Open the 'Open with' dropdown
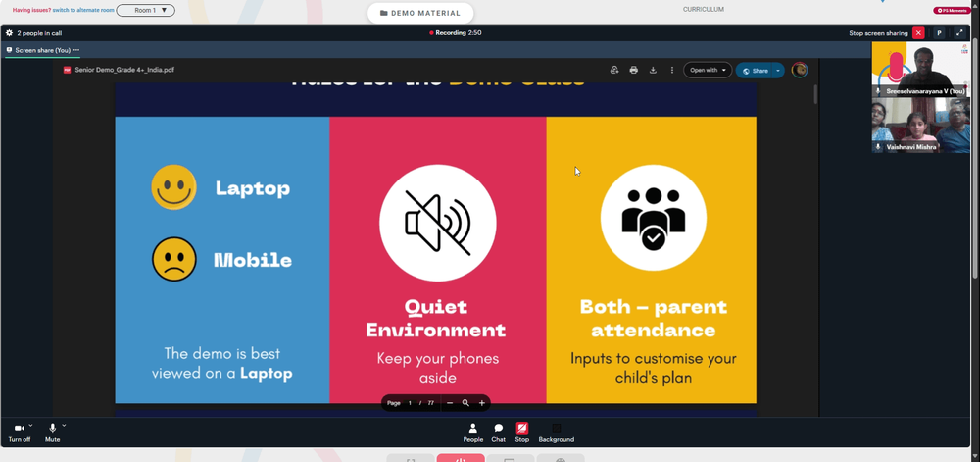Screen dimensions: 980x462 [x=708, y=70]
